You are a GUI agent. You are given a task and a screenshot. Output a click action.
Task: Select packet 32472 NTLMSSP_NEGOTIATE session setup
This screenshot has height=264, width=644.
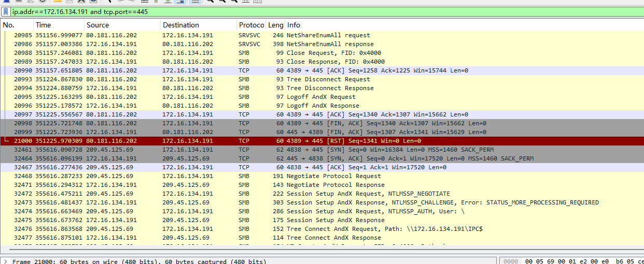[x=322, y=194]
